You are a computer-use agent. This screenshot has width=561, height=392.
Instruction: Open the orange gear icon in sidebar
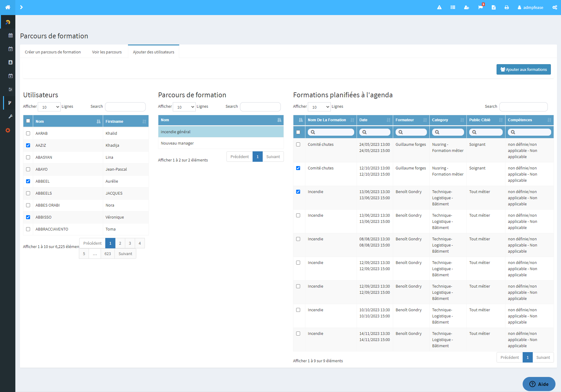coord(8,130)
